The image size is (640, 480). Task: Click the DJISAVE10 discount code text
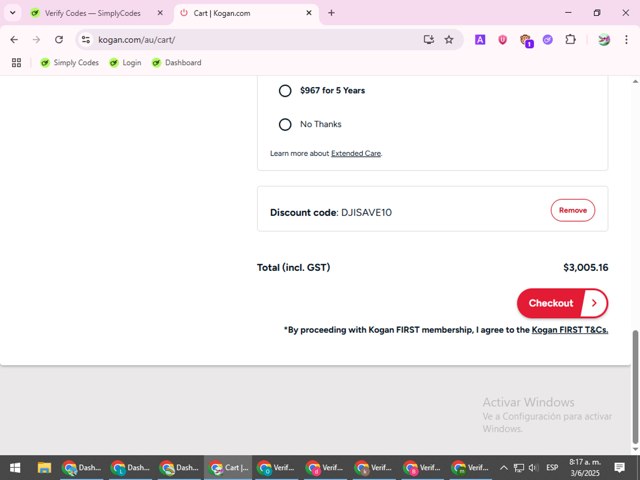click(366, 212)
